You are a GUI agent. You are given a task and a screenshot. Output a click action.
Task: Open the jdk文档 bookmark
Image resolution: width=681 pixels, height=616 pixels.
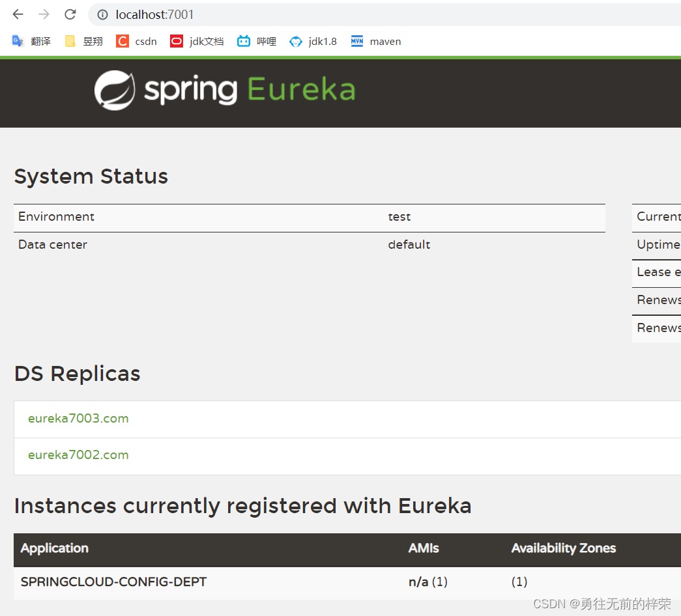[197, 41]
